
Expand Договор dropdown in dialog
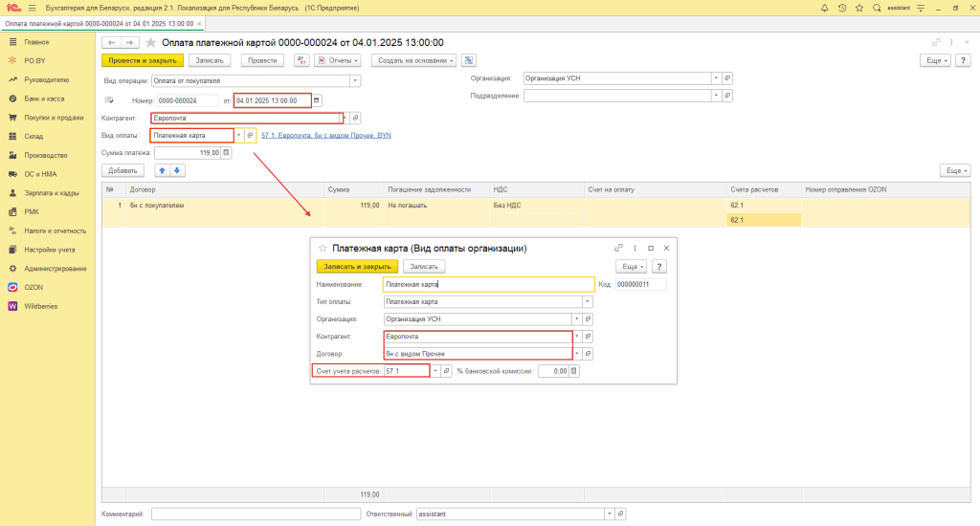click(577, 354)
